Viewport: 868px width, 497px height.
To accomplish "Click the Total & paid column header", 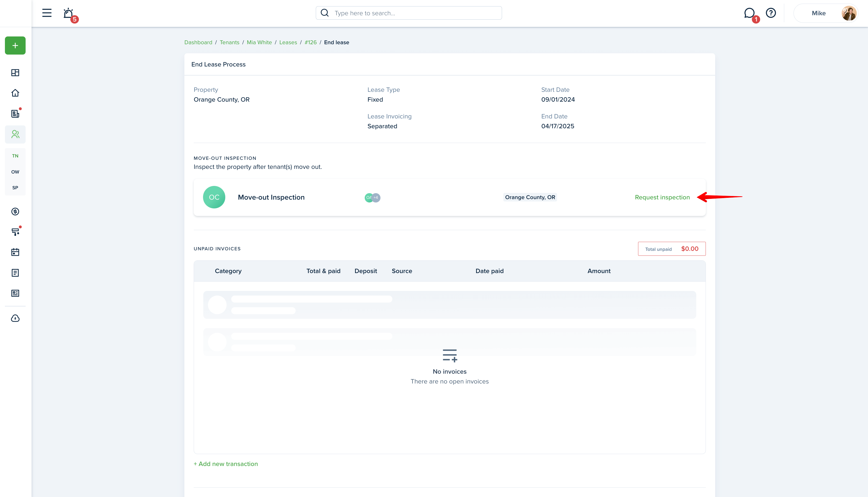I will [323, 271].
